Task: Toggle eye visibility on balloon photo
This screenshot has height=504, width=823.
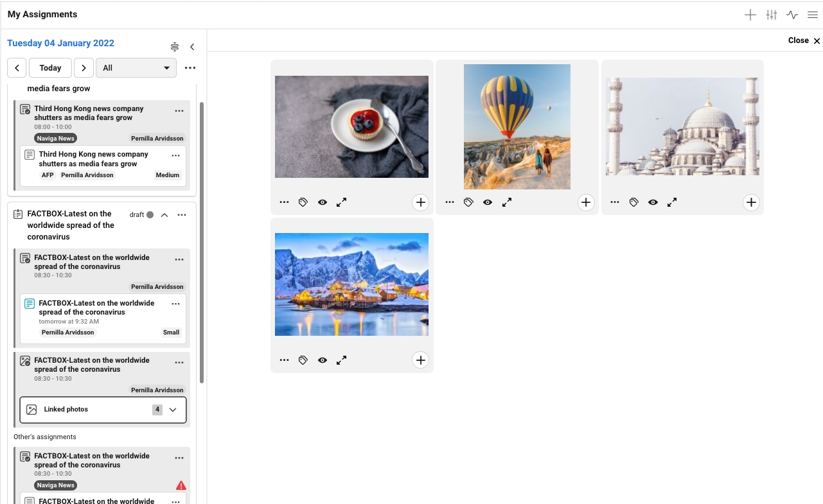Action: point(488,202)
